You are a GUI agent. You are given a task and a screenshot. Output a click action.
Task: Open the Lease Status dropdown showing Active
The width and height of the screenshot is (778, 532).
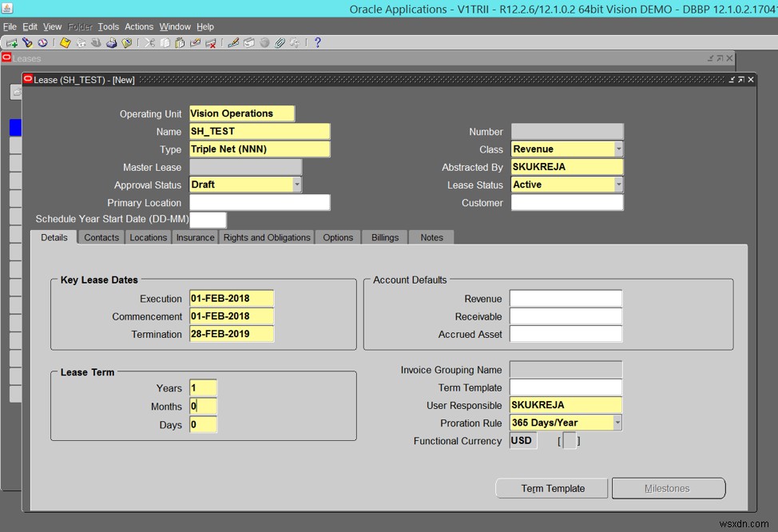click(618, 185)
